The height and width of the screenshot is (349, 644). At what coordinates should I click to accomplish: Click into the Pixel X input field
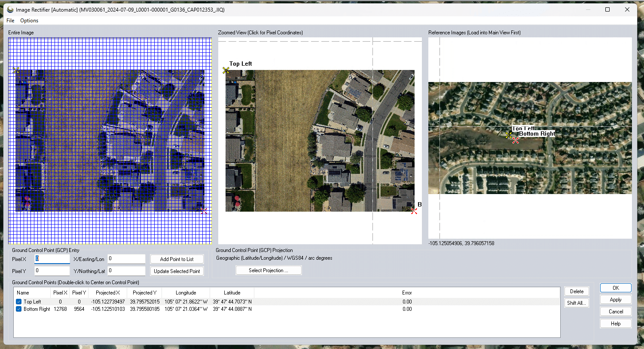coord(52,259)
